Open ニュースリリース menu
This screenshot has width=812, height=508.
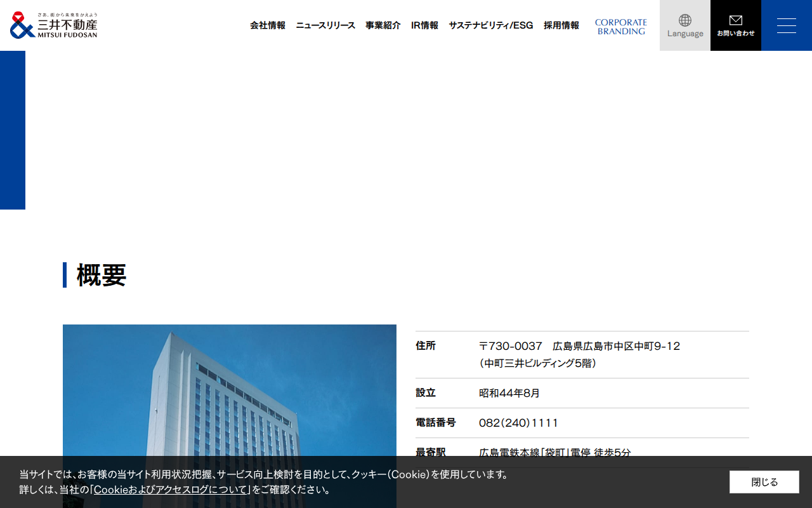(325, 25)
